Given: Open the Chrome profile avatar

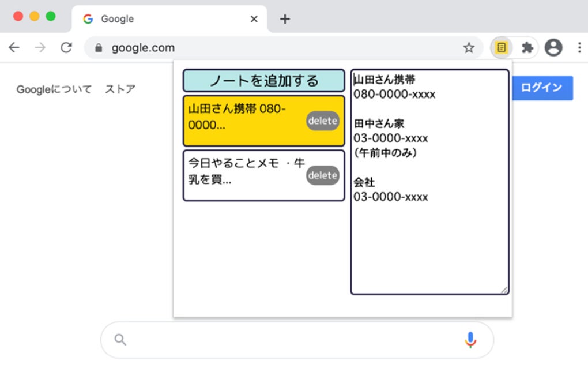Looking at the screenshot, I should pyautogui.click(x=553, y=48).
